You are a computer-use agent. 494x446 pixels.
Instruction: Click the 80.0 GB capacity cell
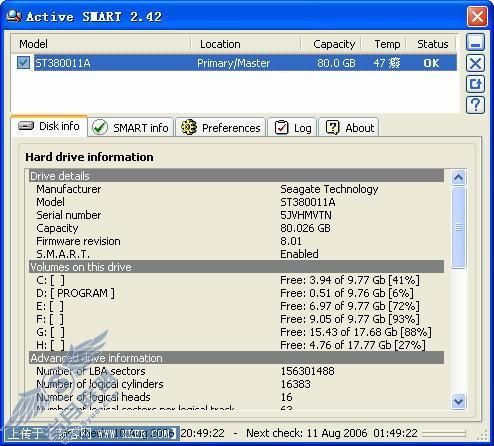click(336, 63)
